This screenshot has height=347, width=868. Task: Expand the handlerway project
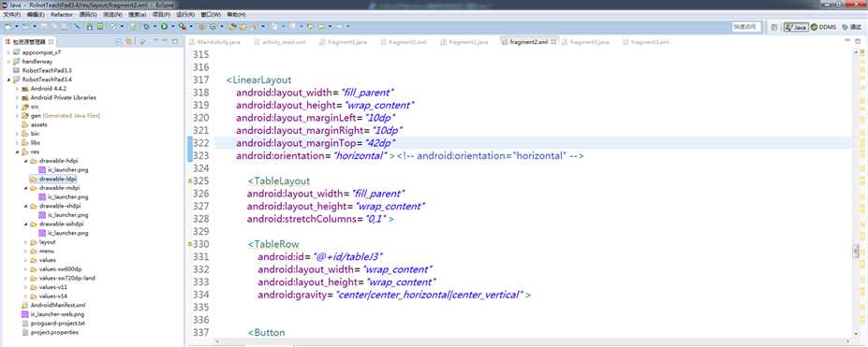pyautogui.click(x=8, y=62)
